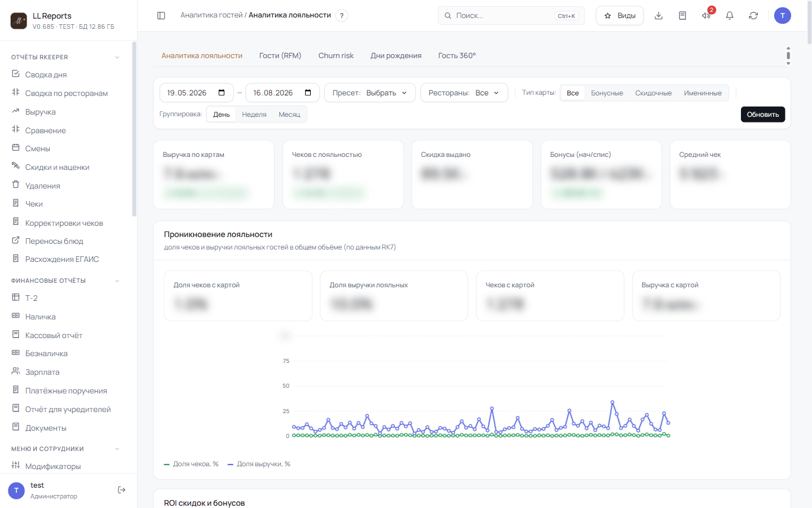
Task: Click the refresh arrows icon
Action: tap(753, 16)
